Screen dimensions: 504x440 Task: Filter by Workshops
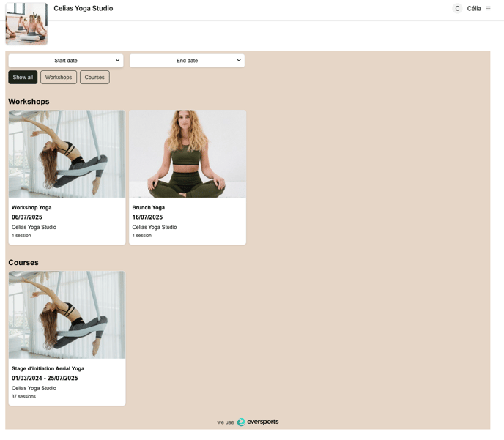coord(59,77)
